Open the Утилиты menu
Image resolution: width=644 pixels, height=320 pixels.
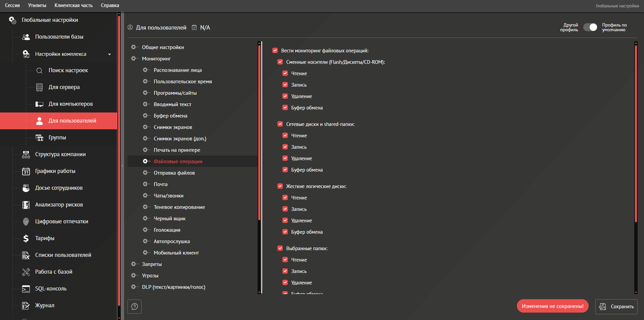tap(37, 5)
